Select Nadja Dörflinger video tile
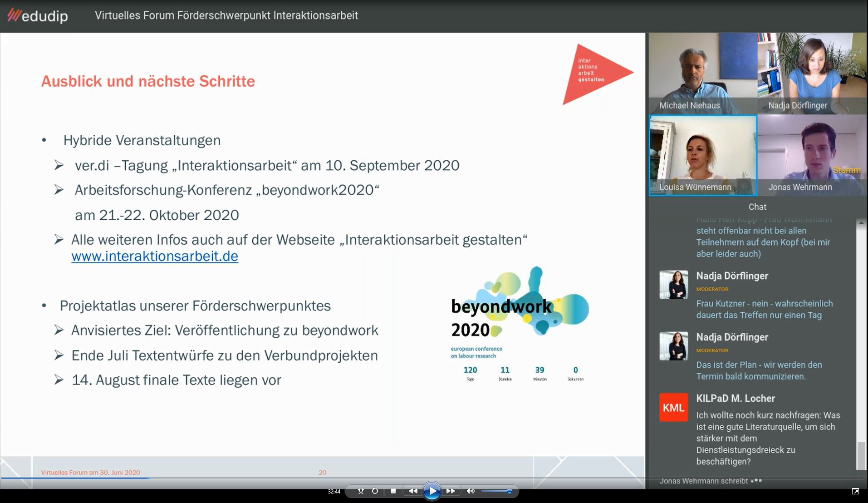This screenshot has width=868, height=503. 812,73
